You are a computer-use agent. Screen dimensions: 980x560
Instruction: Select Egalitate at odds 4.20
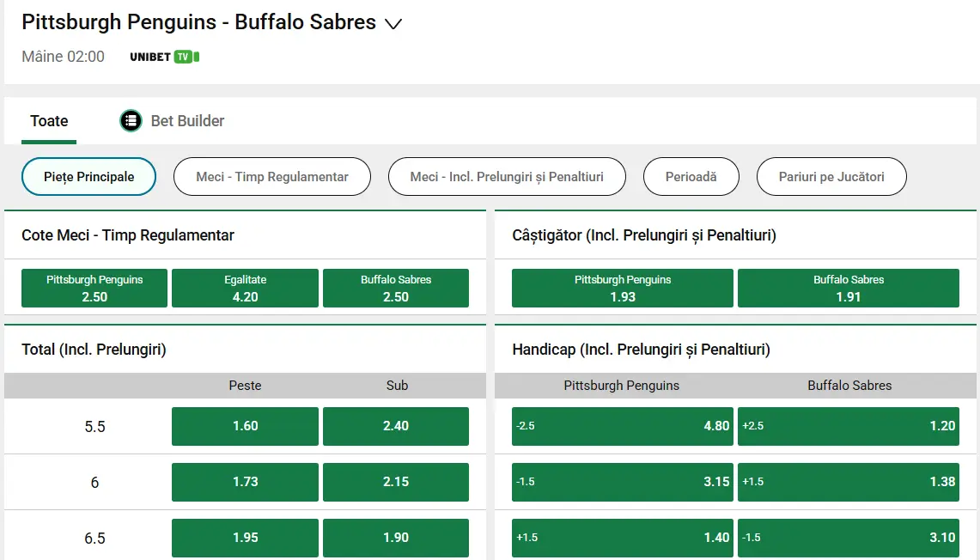245,288
